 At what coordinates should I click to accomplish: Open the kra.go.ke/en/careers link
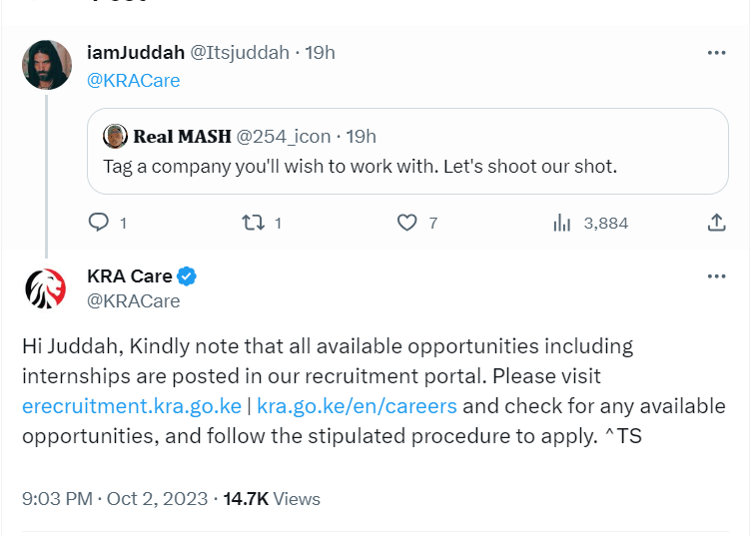pyautogui.click(x=357, y=406)
